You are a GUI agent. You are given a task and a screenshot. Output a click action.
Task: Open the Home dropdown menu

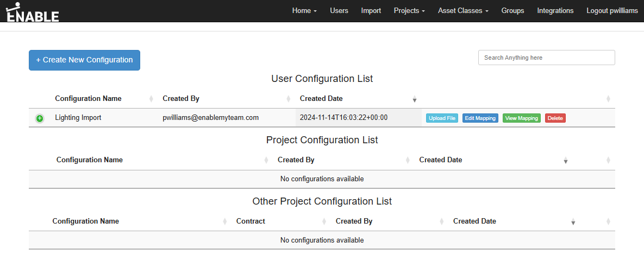coord(304,11)
